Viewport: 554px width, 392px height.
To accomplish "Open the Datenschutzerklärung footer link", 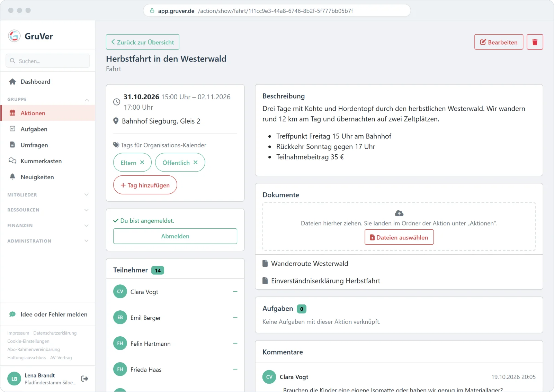I will click(55, 333).
